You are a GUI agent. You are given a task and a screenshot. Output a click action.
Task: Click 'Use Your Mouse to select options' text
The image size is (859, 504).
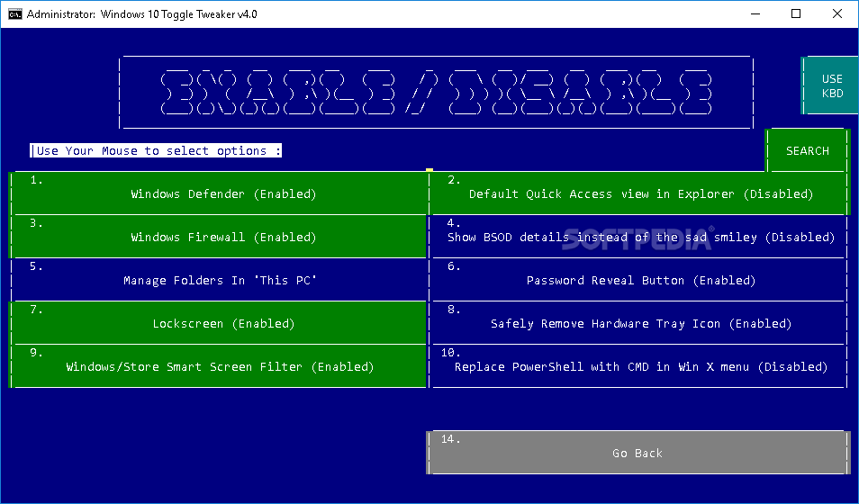point(156,150)
